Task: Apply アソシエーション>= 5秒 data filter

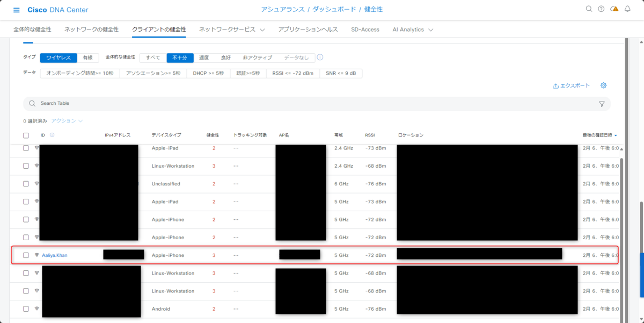Action: 153,73
